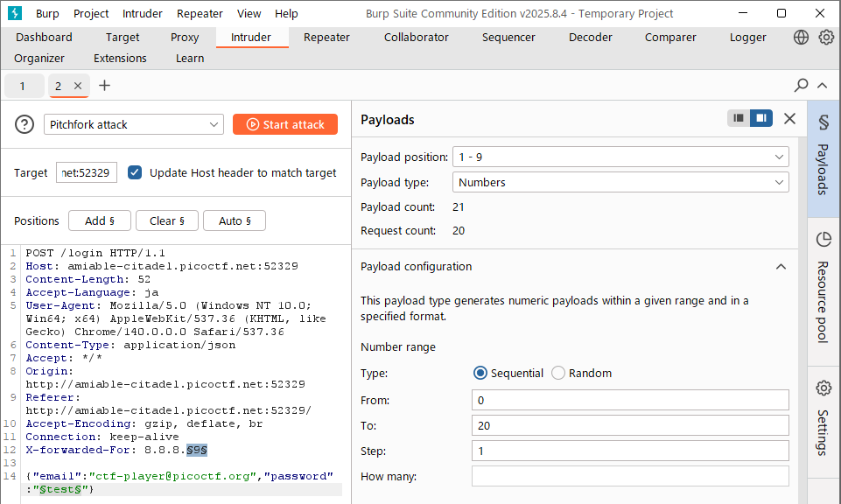Switch to the Decoder tab
The width and height of the screenshot is (841, 504).
pos(591,37)
